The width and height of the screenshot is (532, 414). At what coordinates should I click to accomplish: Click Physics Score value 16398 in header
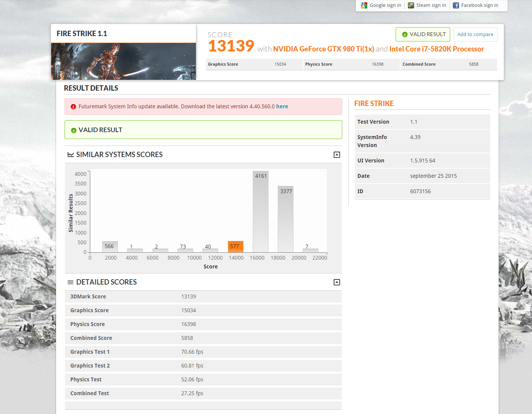pyautogui.click(x=378, y=64)
